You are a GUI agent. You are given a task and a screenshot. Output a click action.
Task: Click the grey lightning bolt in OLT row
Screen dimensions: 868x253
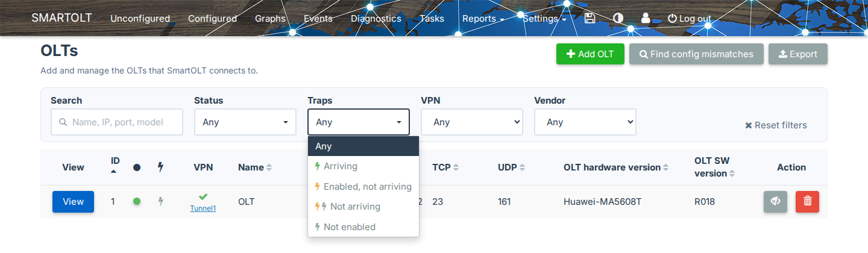point(160,201)
